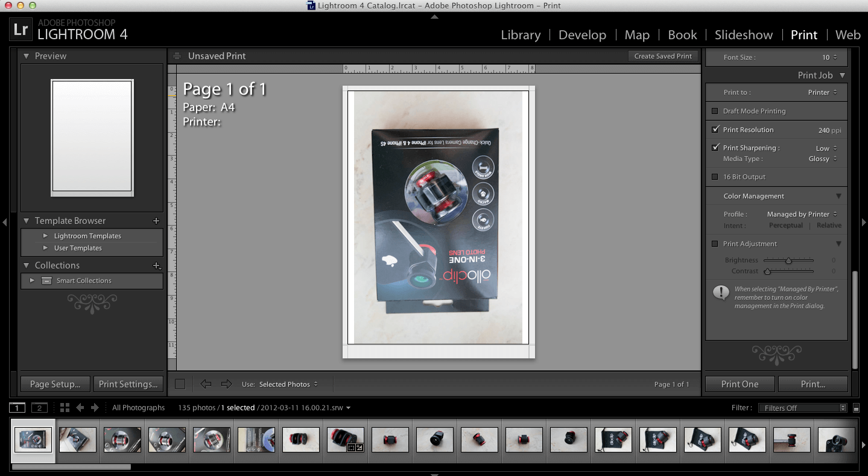
Task: Enable Draft Mode Printing checkbox
Action: point(715,111)
